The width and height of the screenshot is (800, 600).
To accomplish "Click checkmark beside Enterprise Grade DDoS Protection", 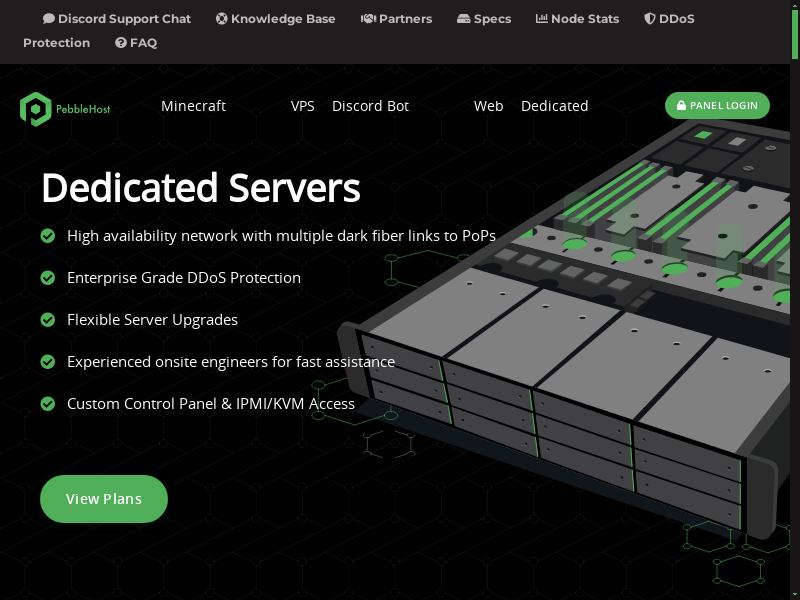I will coord(47,278).
